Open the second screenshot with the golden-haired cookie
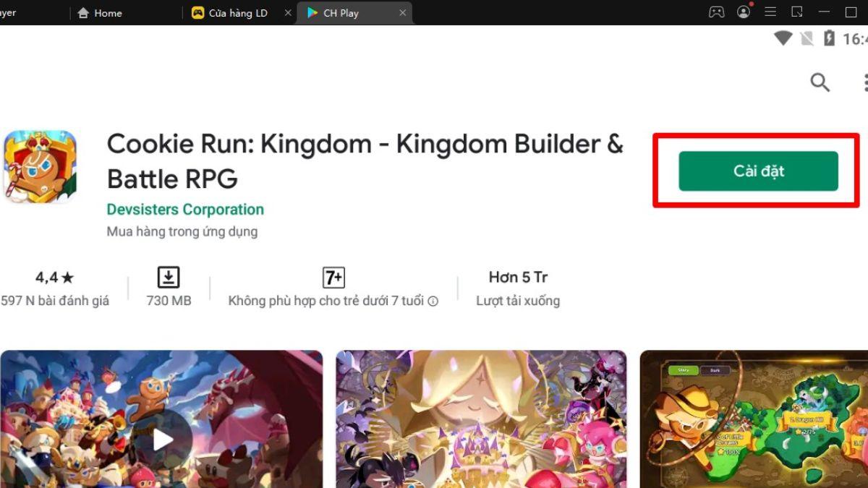 click(481, 419)
